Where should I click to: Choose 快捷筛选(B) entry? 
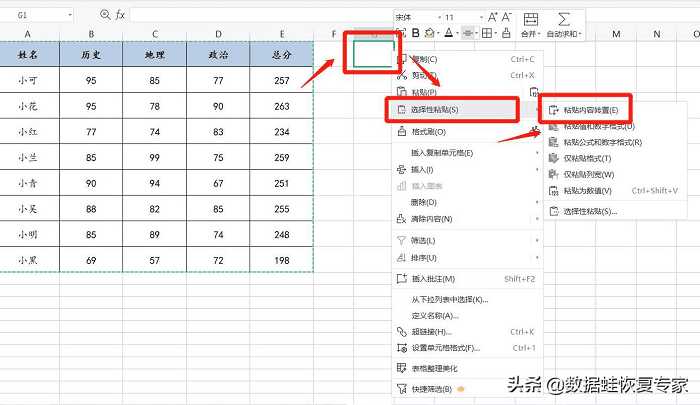click(x=467, y=389)
